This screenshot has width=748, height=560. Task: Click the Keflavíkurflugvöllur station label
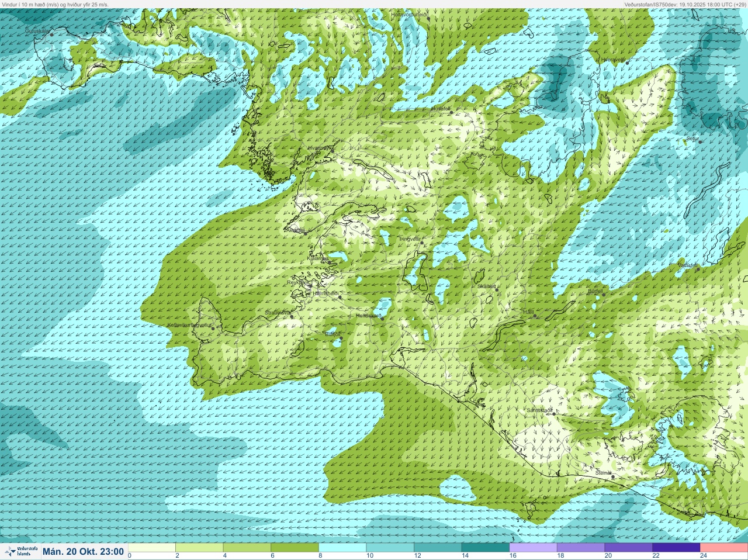[188, 324]
